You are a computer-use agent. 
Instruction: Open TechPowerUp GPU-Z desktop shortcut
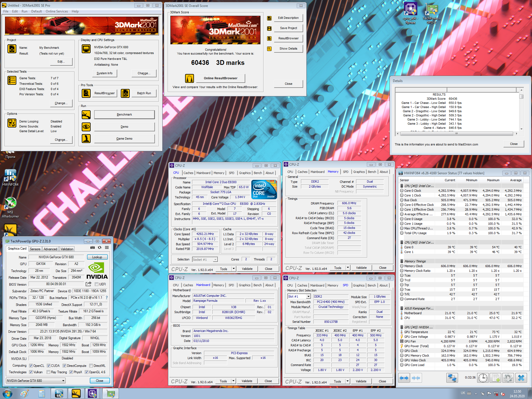[x=431, y=13]
